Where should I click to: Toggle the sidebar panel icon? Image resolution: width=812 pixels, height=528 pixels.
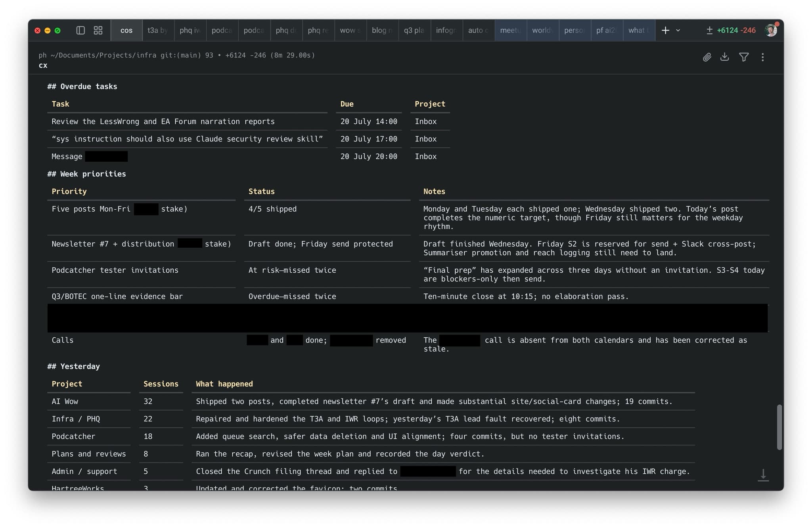(x=80, y=30)
